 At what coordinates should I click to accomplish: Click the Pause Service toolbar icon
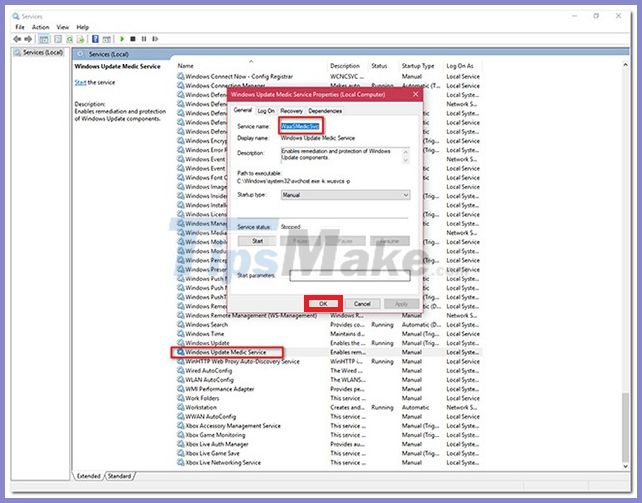pos(144,39)
